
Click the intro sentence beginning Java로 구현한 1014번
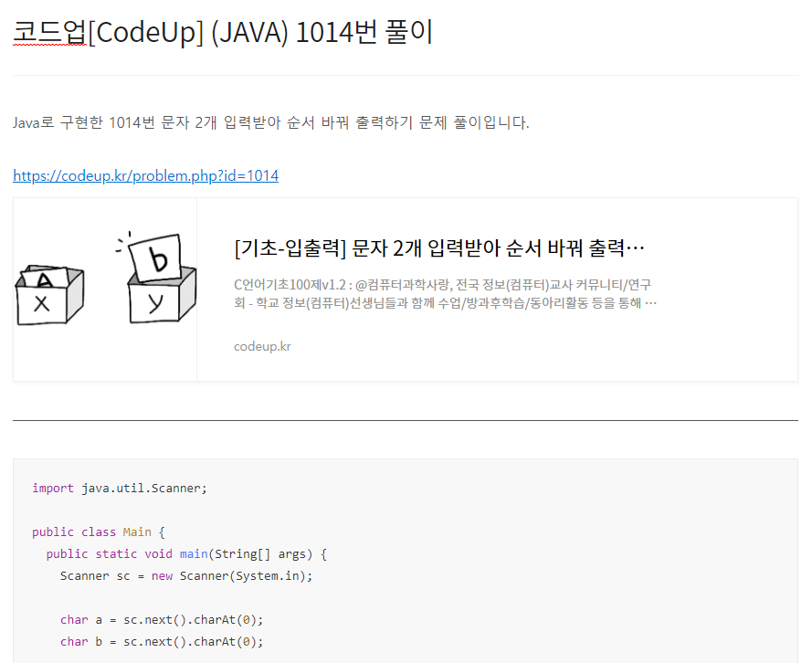(x=271, y=122)
